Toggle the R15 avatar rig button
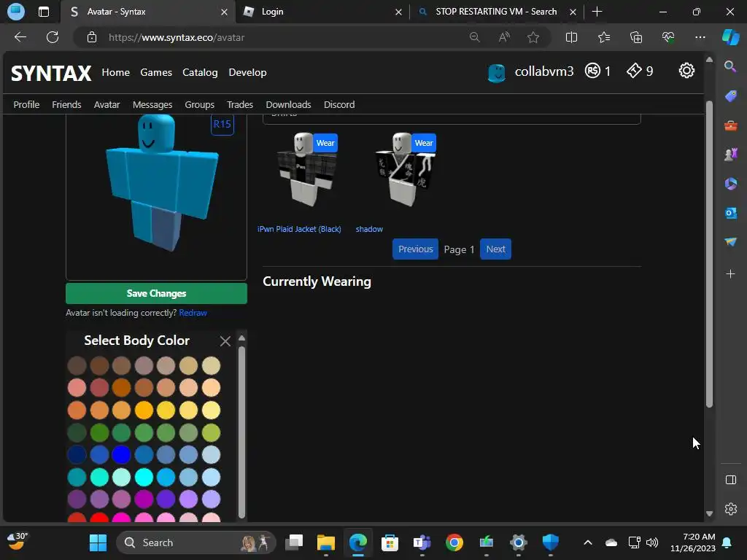The height and width of the screenshot is (560, 747). (x=222, y=124)
